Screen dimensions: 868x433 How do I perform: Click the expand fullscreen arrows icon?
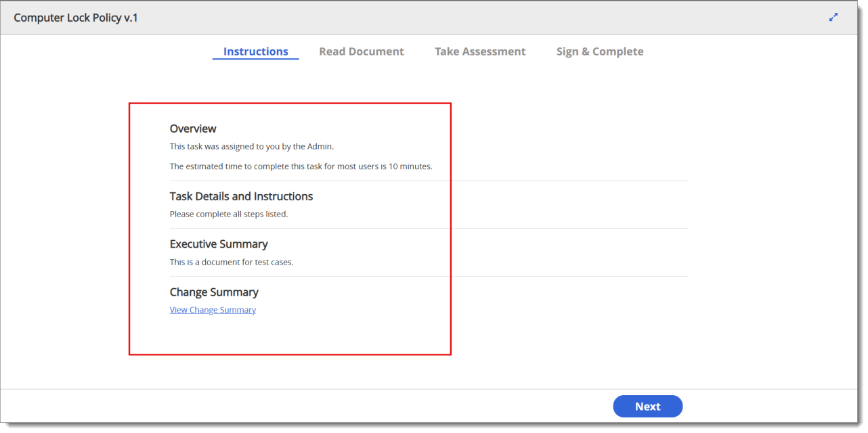tap(833, 18)
